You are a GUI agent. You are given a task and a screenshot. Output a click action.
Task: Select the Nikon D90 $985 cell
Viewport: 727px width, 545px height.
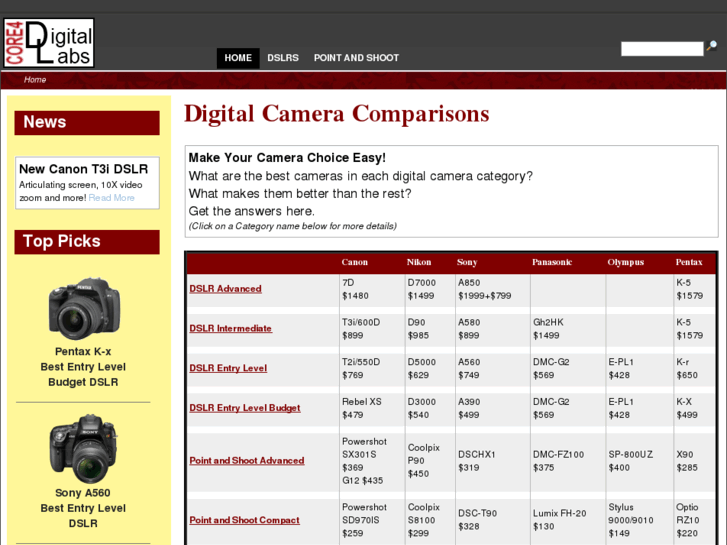coord(430,329)
